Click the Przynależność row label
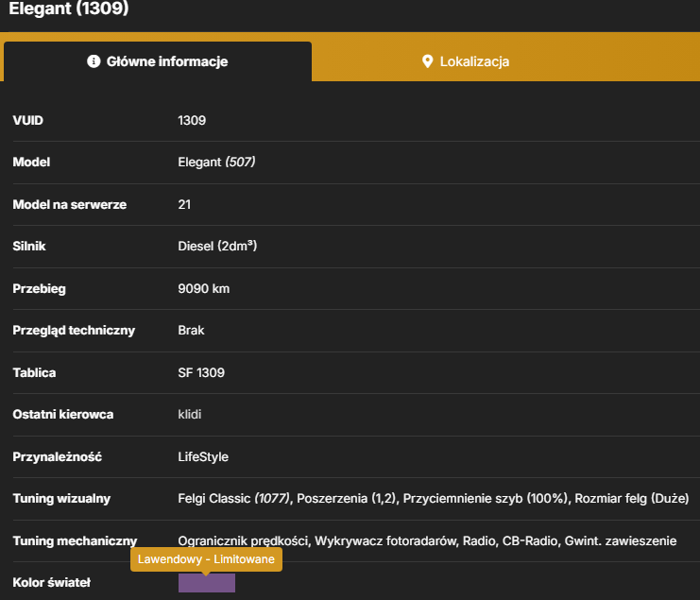 [x=57, y=456]
